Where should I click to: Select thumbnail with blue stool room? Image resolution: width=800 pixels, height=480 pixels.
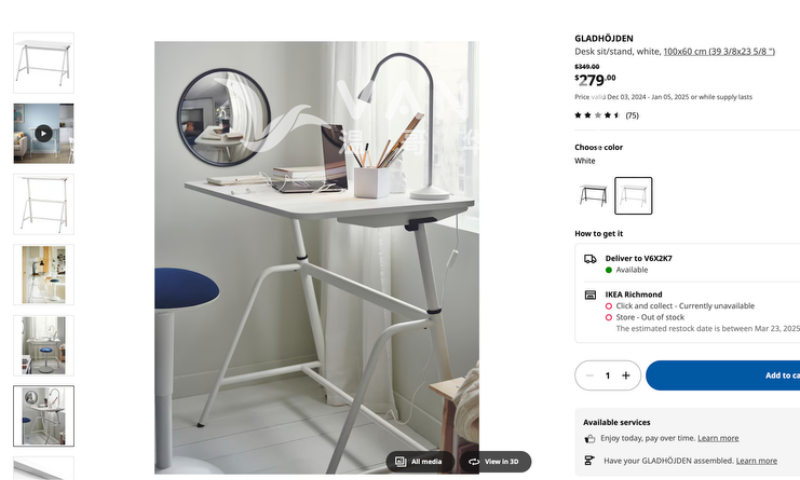pyautogui.click(x=43, y=345)
